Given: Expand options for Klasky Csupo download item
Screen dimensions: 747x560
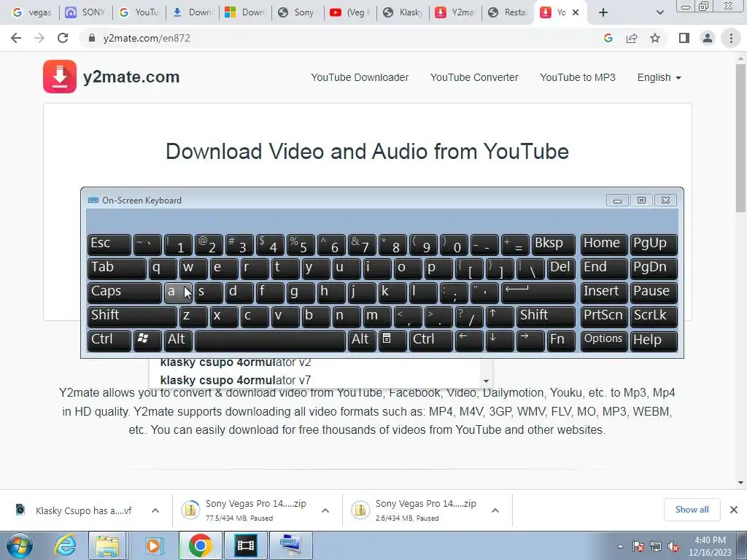Looking at the screenshot, I should pos(155,510).
